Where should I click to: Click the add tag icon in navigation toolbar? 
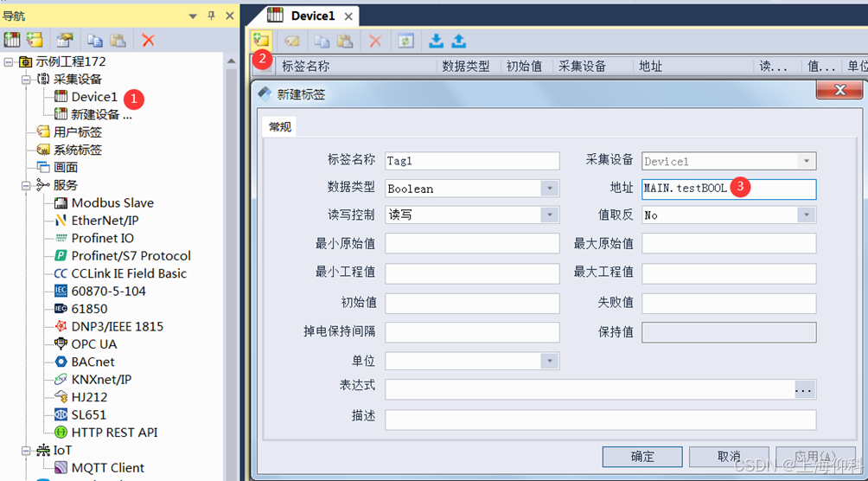(x=35, y=40)
